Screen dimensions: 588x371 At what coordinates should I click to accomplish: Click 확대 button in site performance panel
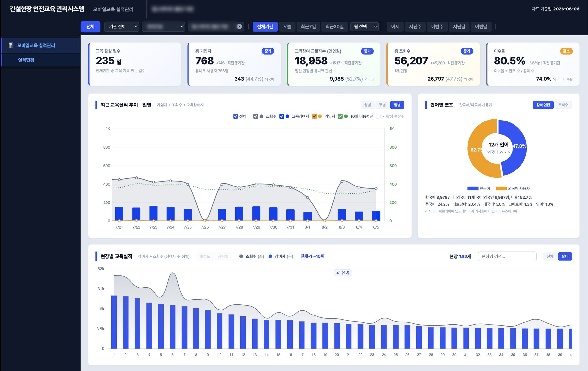pyautogui.click(x=565, y=256)
